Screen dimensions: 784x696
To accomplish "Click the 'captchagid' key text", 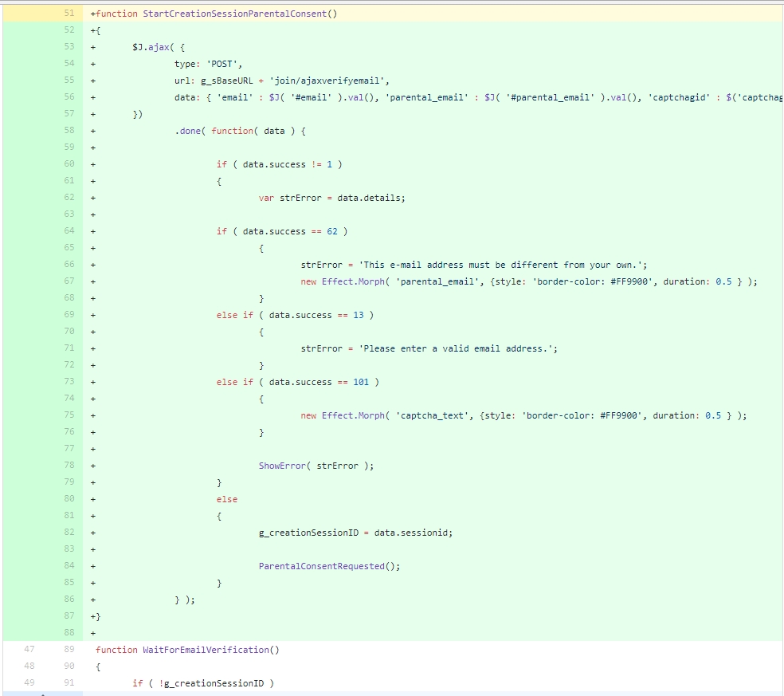I will (x=679, y=97).
